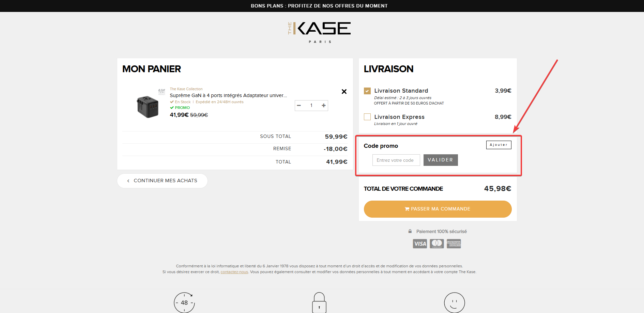This screenshot has width=644, height=313.
Task: Click the Ajouter promo code button
Action: [499, 145]
